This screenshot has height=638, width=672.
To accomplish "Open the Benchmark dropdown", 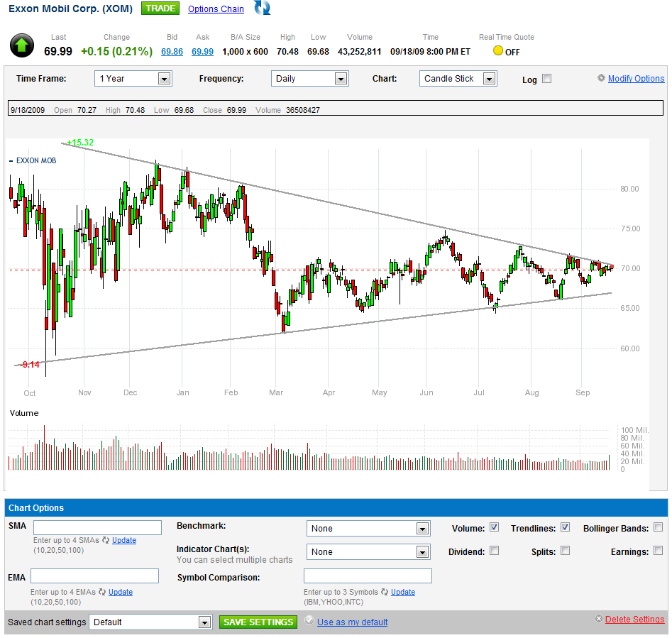I will (x=368, y=528).
